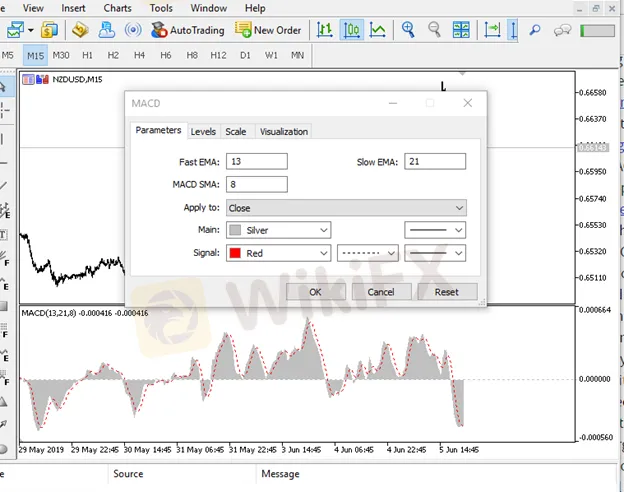624x492 pixels.
Task: Click the New Order toolbar icon
Action: (x=268, y=30)
